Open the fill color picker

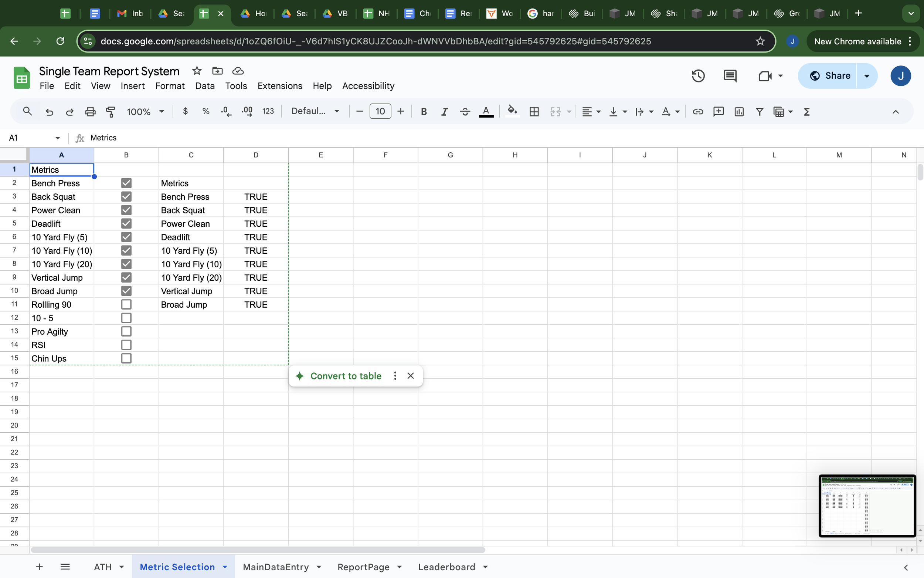(512, 112)
